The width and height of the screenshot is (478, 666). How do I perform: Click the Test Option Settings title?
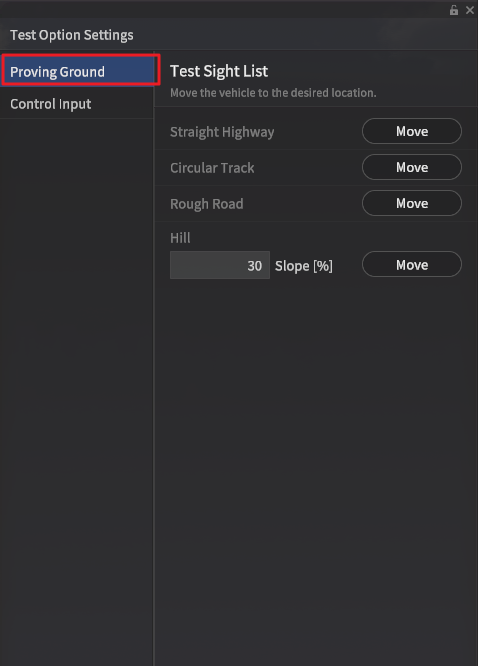click(72, 35)
